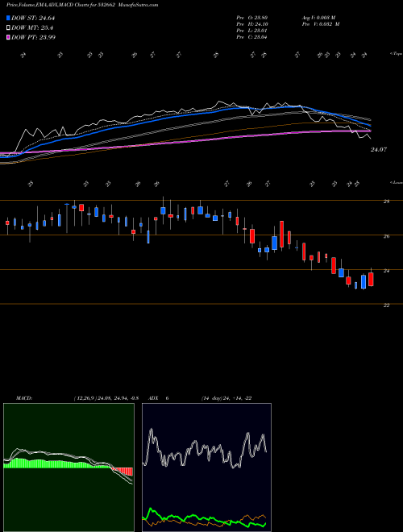Select the 'DOW MT: 25.4' legend label
Viewport: 403px width, 532px height.
(x=32, y=28)
